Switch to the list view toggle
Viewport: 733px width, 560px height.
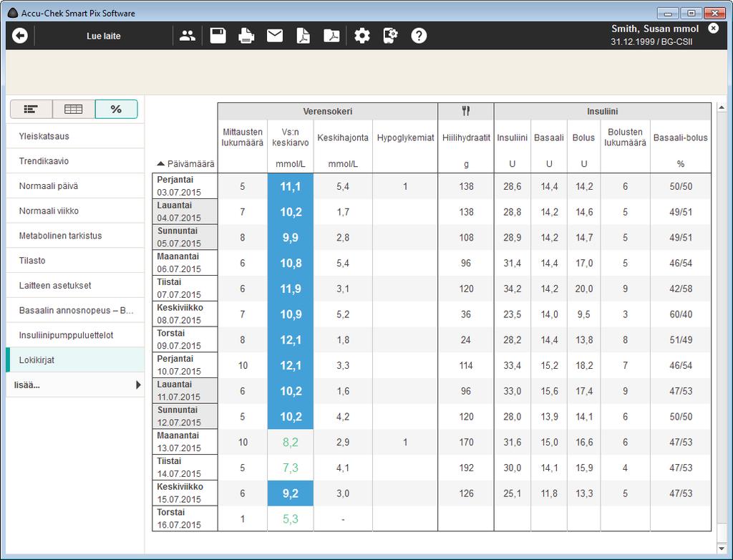(x=31, y=109)
